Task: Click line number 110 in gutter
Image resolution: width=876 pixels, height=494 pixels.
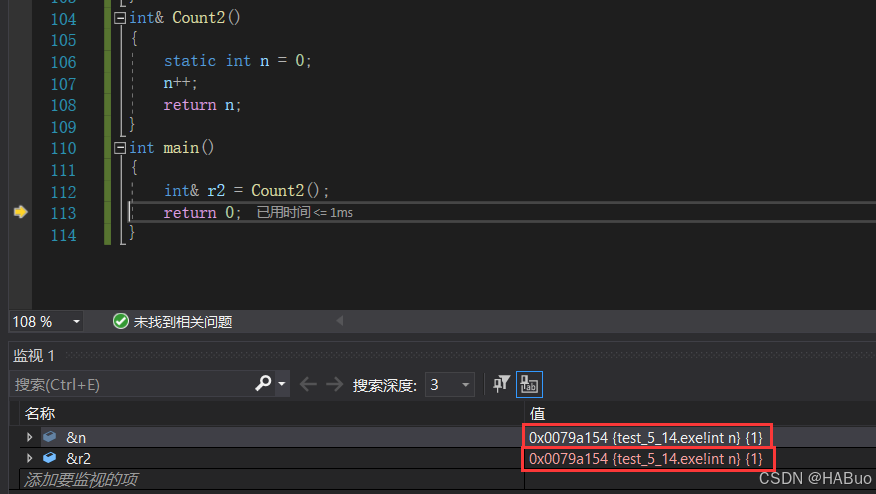Action: pyautogui.click(x=63, y=148)
